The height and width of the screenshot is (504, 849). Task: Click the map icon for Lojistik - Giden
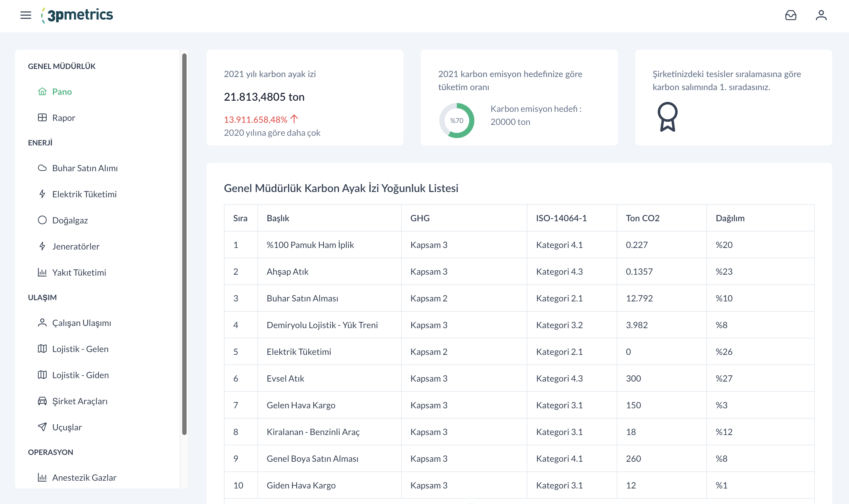[x=42, y=375]
